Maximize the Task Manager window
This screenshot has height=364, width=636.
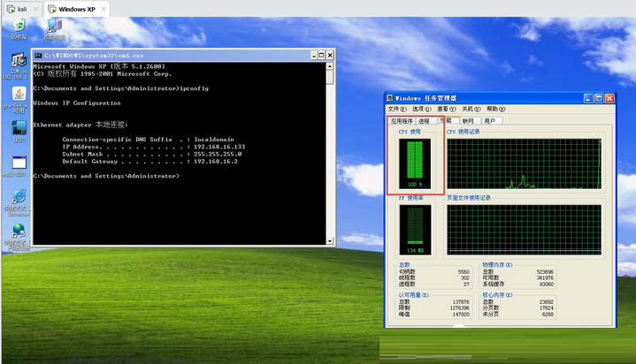[x=599, y=98]
